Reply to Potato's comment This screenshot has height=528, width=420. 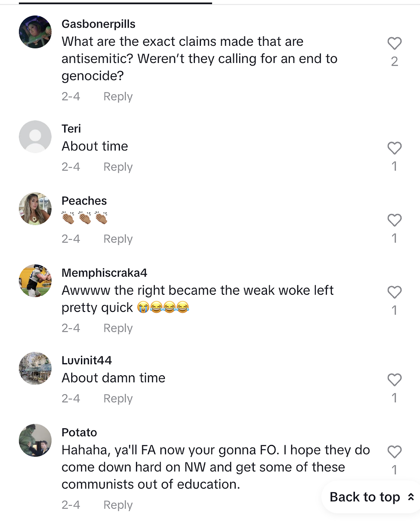(118, 505)
